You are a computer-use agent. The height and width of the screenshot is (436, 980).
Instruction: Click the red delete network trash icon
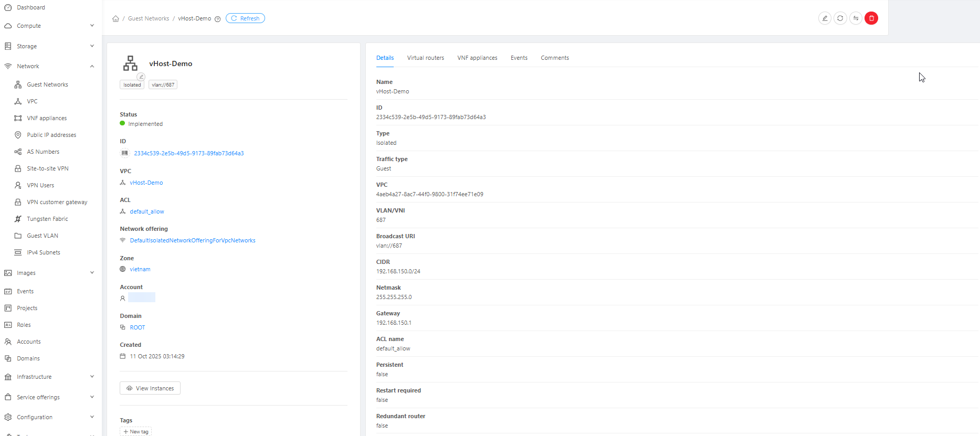pyautogui.click(x=871, y=18)
